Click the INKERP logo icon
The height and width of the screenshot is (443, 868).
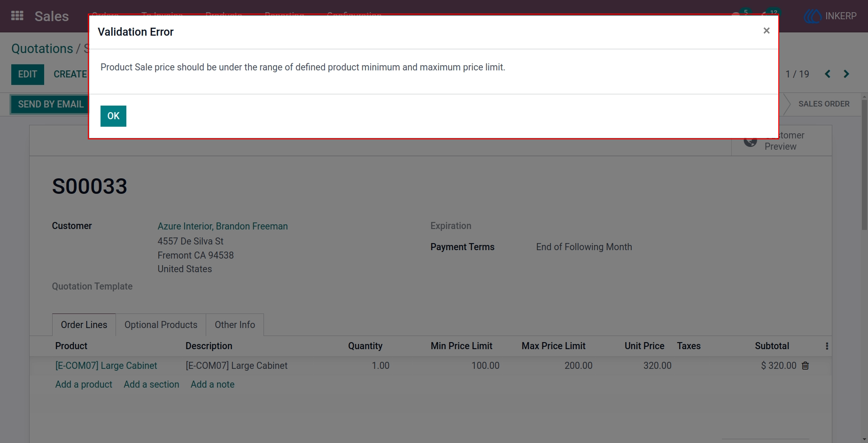tap(813, 16)
